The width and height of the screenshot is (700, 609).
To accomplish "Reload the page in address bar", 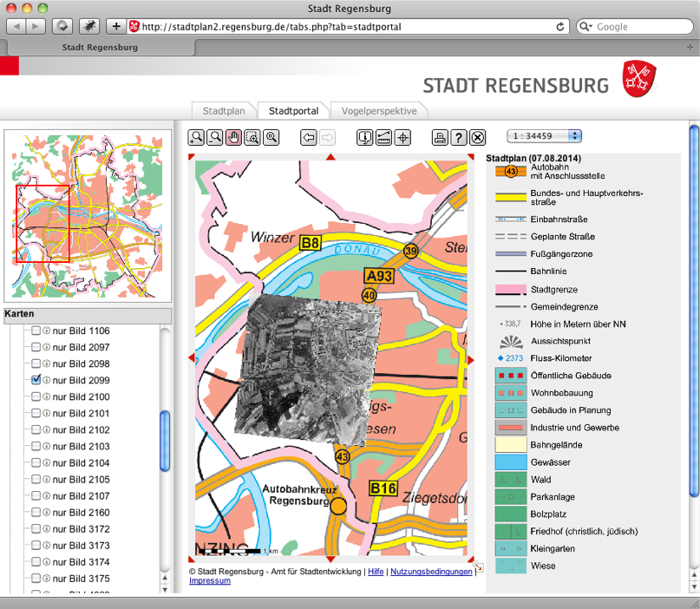I will pos(559,27).
